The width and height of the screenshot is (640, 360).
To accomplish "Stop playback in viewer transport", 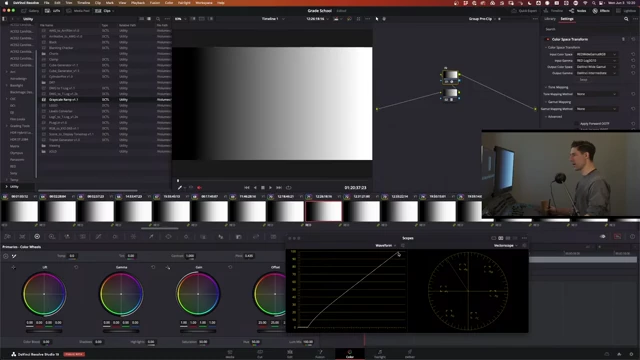I will coord(263,188).
